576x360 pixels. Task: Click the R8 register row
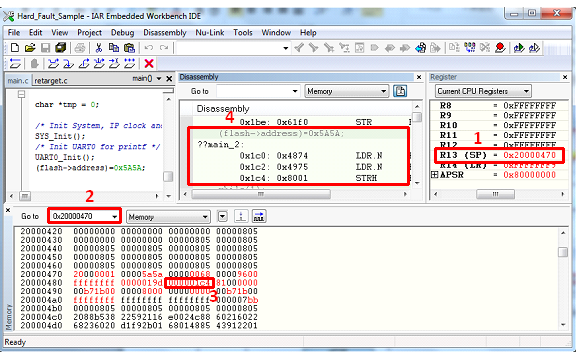pyautogui.click(x=498, y=105)
